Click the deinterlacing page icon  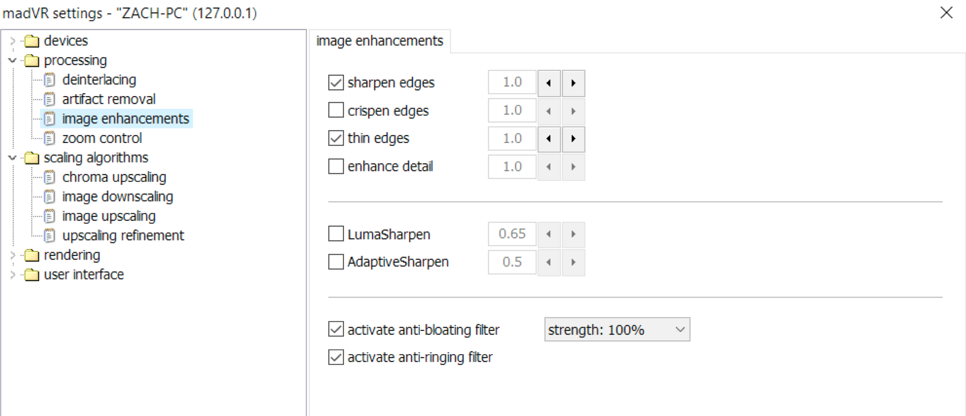(x=50, y=80)
